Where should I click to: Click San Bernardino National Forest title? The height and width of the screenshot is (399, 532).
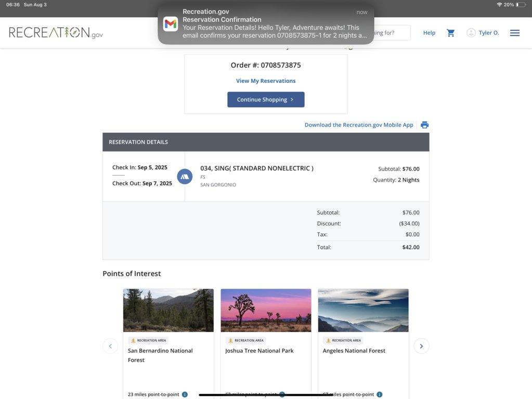(160, 355)
